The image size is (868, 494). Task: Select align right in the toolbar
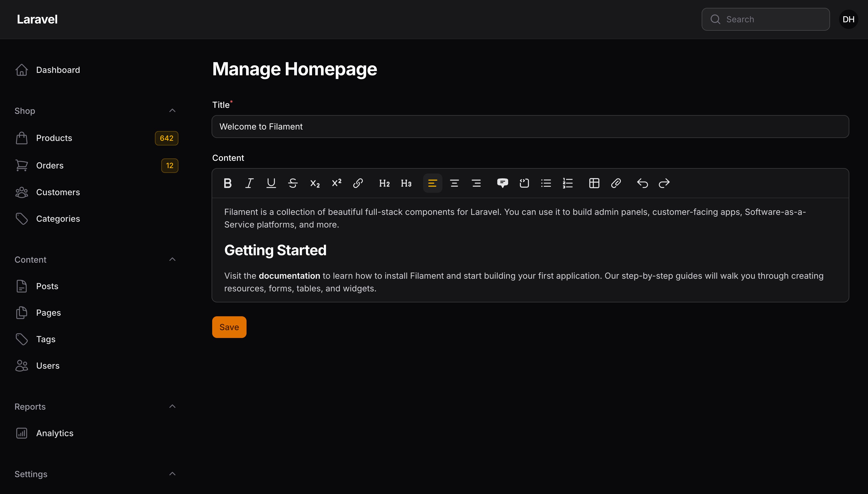[x=476, y=183]
